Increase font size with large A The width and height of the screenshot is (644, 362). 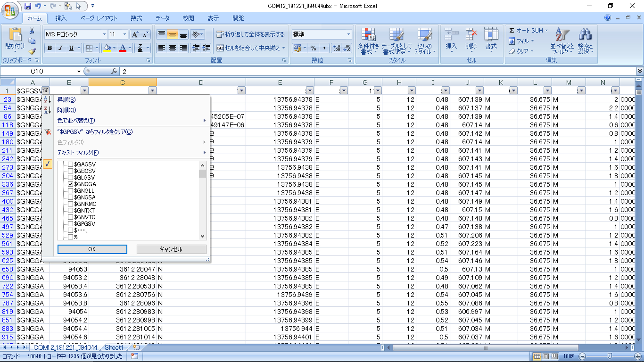pyautogui.click(x=135, y=34)
